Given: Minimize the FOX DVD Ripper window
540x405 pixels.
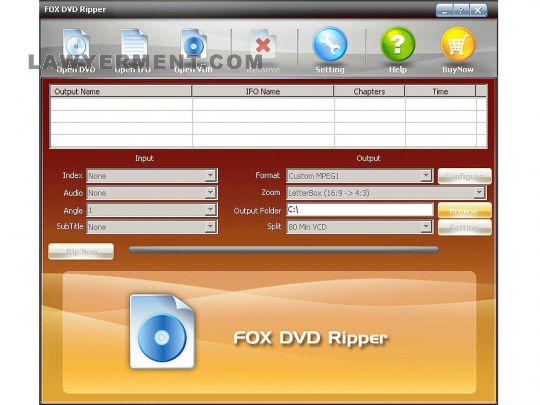Looking at the screenshot, I should 445,10.
